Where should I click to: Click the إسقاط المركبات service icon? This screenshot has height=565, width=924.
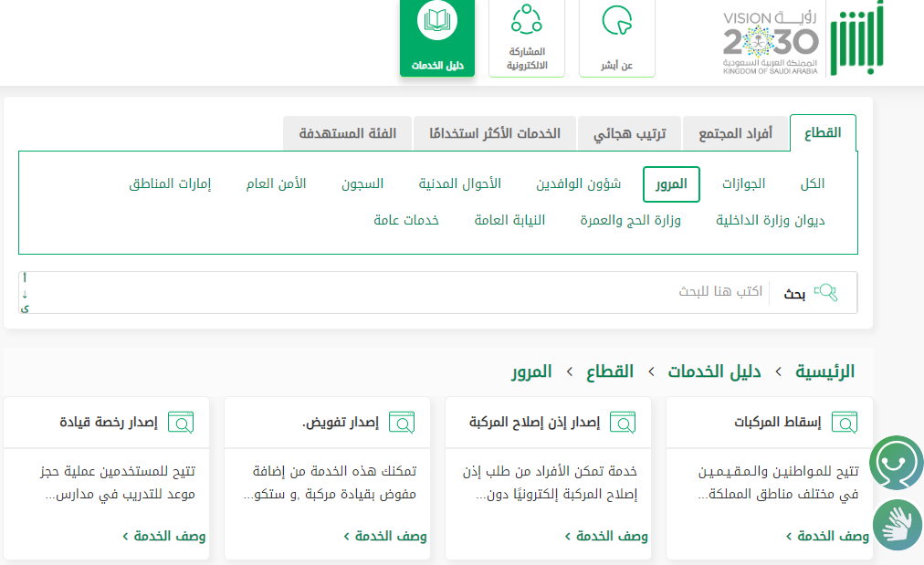coord(843,423)
